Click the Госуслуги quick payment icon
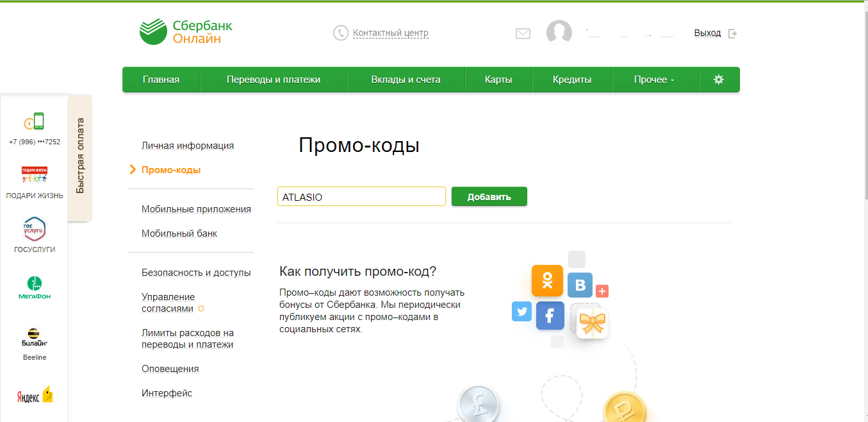 (35, 230)
